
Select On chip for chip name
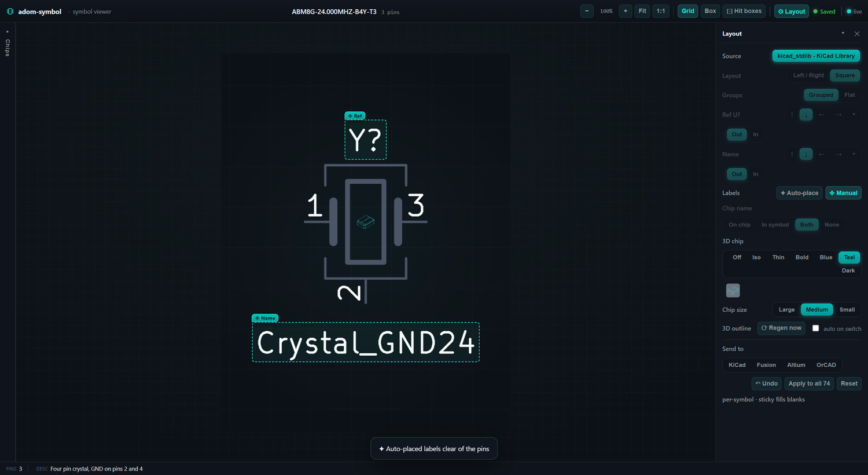740,225
